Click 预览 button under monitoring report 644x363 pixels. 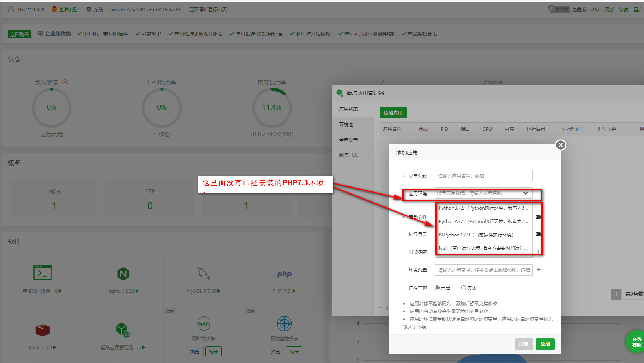click(x=275, y=351)
